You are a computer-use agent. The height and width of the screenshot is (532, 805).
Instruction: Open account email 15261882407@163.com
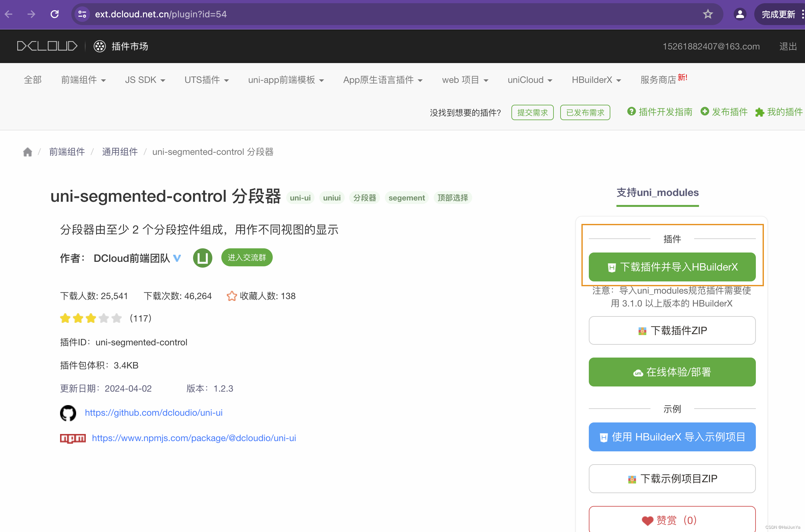(x=711, y=46)
